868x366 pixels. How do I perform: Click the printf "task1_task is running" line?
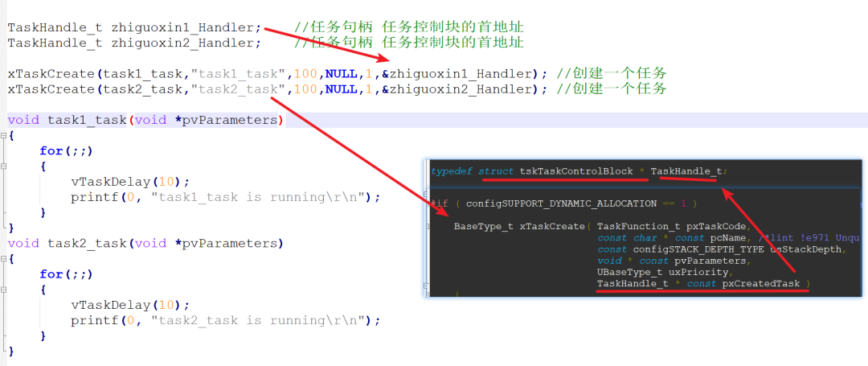click(226, 197)
